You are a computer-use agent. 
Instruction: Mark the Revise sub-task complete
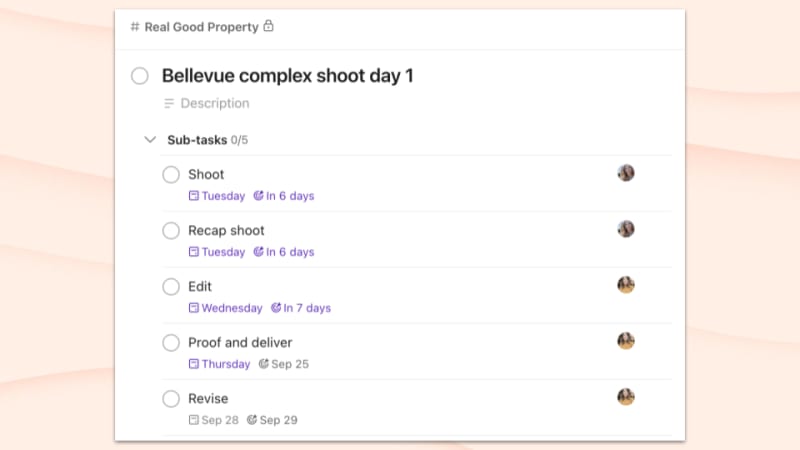point(171,399)
